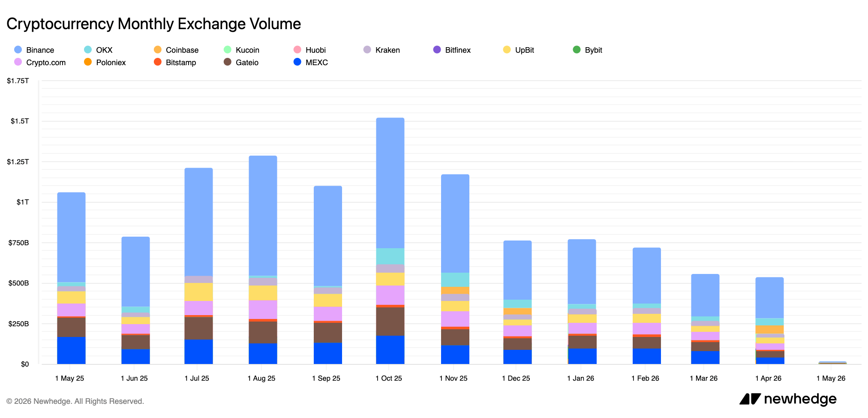Image resolution: width=868 pixels, height=418 pixels.
Task: Click the '1 Sep 25' x-axis label
Action: [x=326, y=378]
